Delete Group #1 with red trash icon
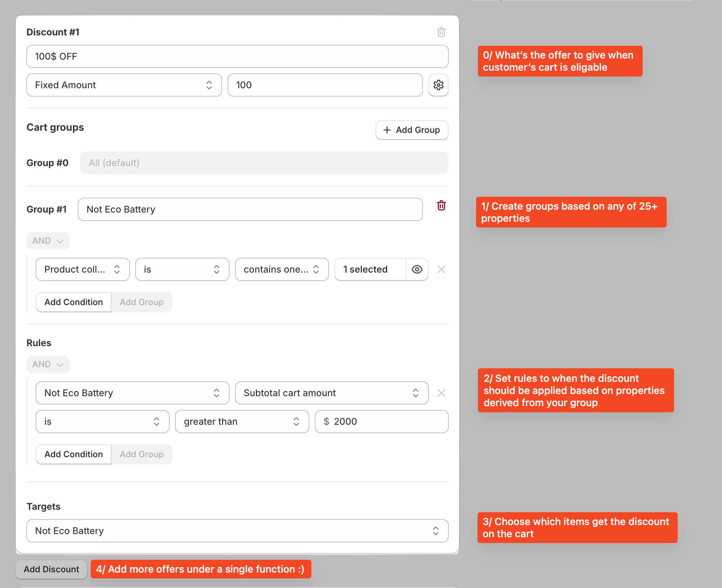Image resolution: width=722 pixels, height=588 pixels. pos(441,205)
